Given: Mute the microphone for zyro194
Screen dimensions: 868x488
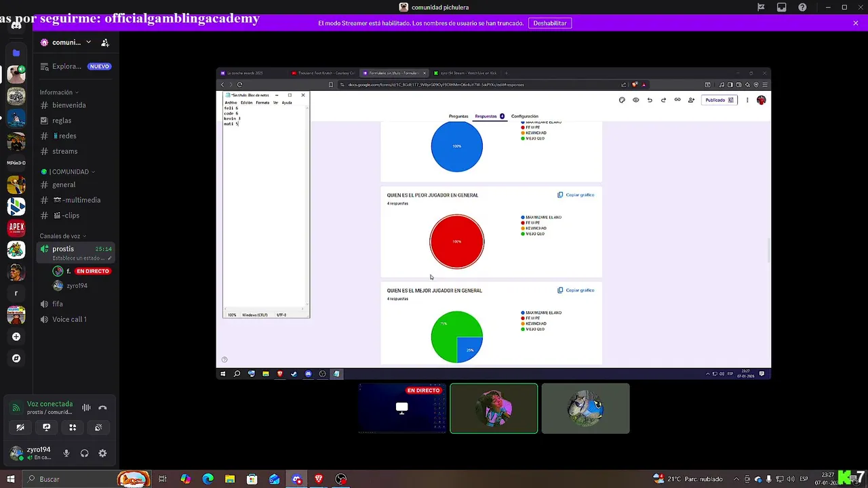Looking at the screenshot, I should (x=66, y=453).
